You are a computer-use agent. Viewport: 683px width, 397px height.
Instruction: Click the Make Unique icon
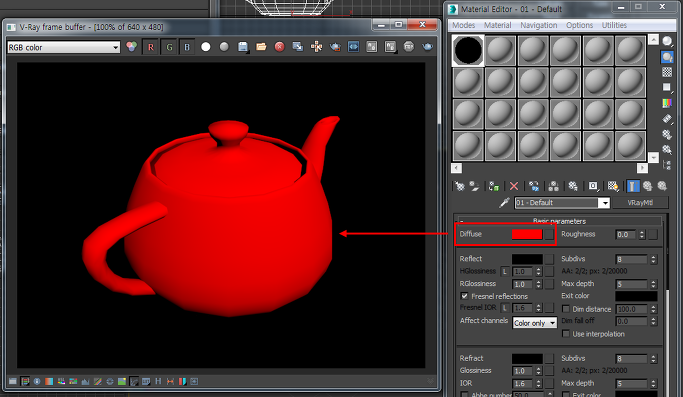coord(554,187)
